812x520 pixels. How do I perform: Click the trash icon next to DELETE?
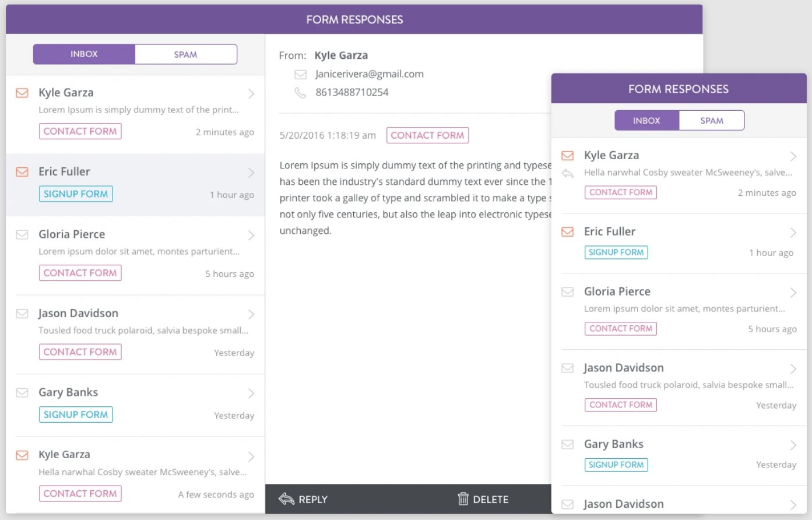click(x=463, y=500)
